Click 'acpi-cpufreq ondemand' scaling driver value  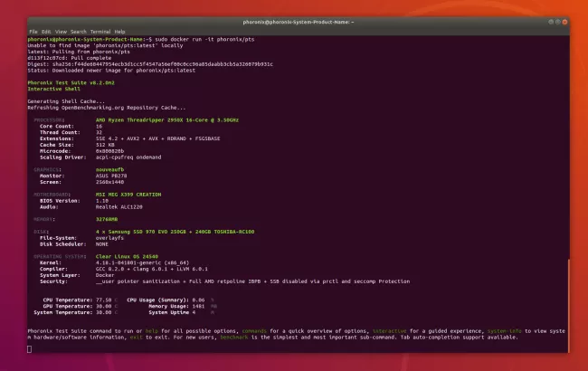pyautogui.click(x=128, y=157)
